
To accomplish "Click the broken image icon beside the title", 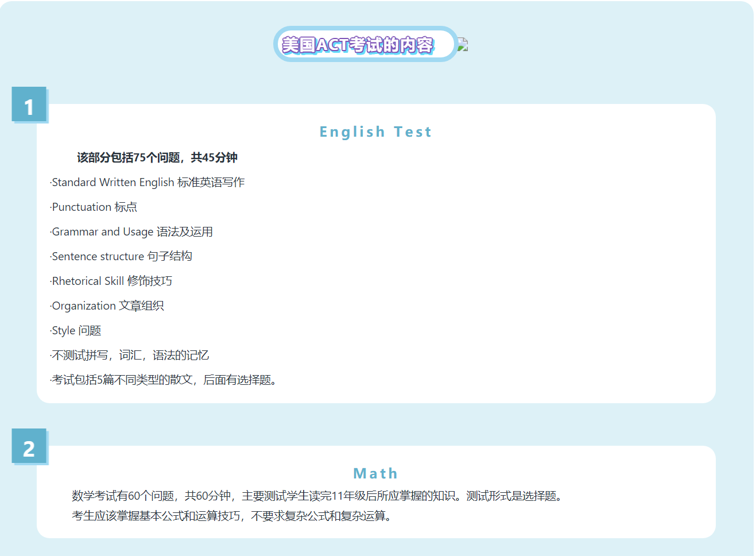I will click(x=463, y=44).
